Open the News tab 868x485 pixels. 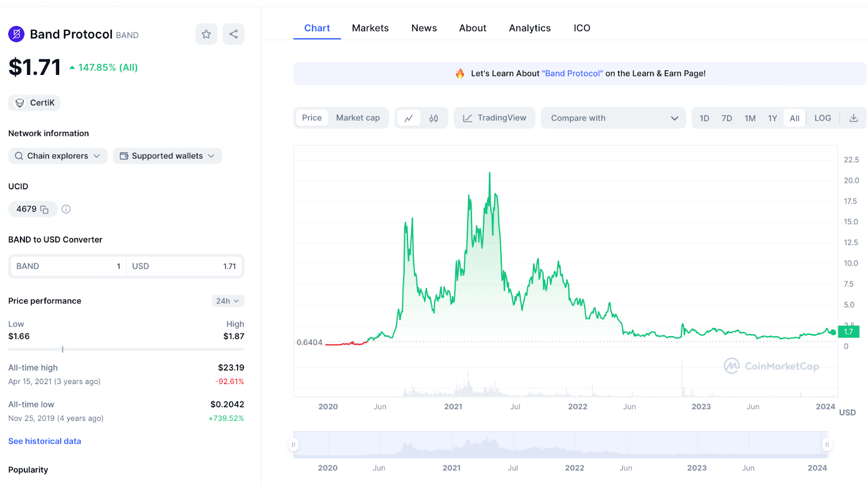[x=424, y=28]
